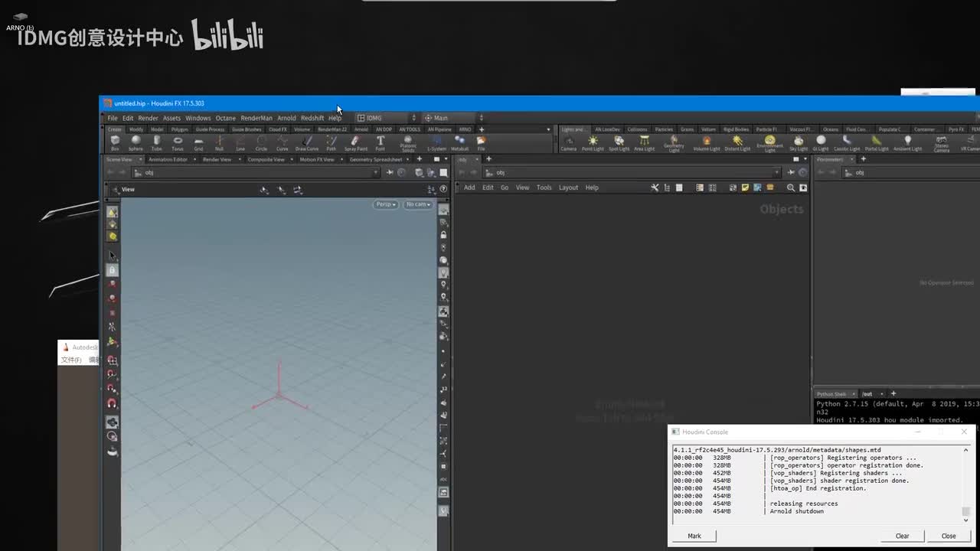The width and height of the screenshot is (980, 551).
Task: Create a Box from the shelf
Action: tap(115, 142)
